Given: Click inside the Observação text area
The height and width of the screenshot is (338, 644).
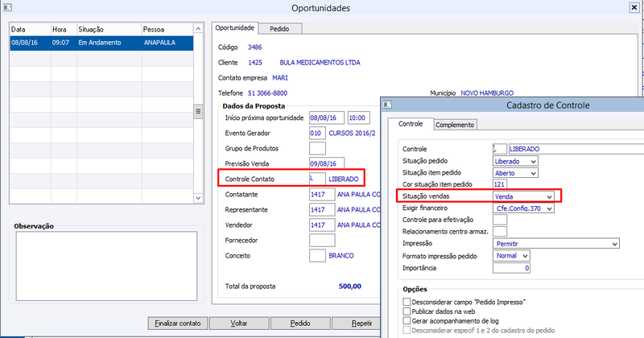Looking at the screenshot, I should point(106,266).
